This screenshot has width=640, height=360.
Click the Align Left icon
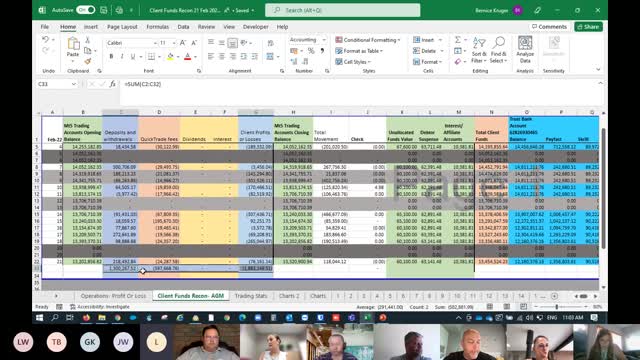click(x=211, y=56)
